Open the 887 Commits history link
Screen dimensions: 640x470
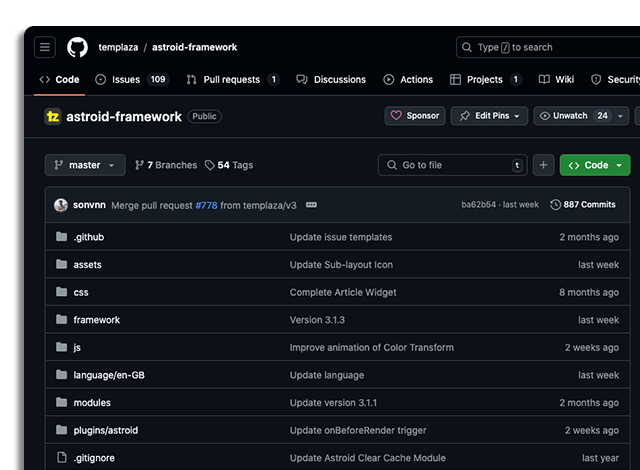coord(583,205)
